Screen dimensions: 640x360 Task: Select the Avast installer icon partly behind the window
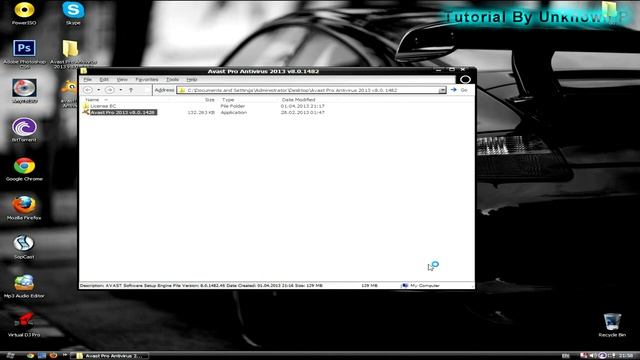click(70, 88)
